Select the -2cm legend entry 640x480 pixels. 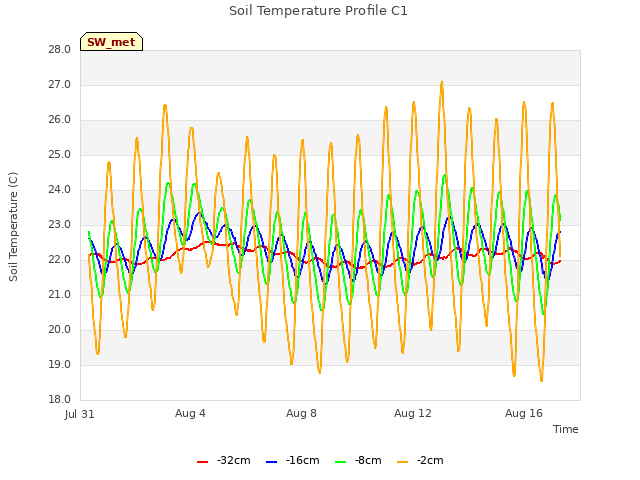pyautogui.click(x=420, y=460)
